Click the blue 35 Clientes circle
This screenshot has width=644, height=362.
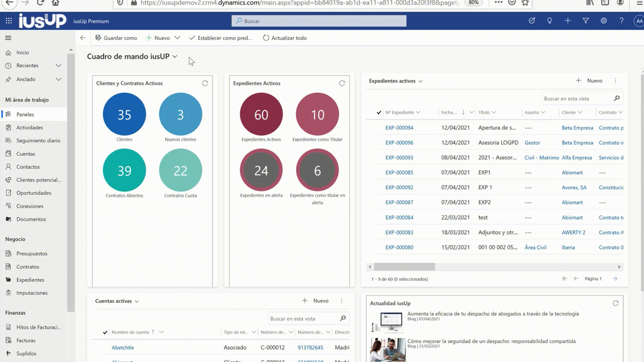point(124,114)
